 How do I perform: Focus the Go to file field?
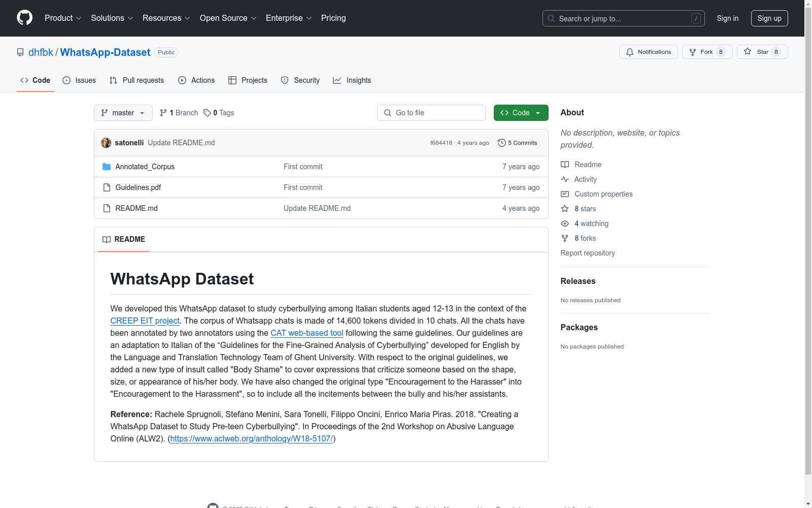431,113
